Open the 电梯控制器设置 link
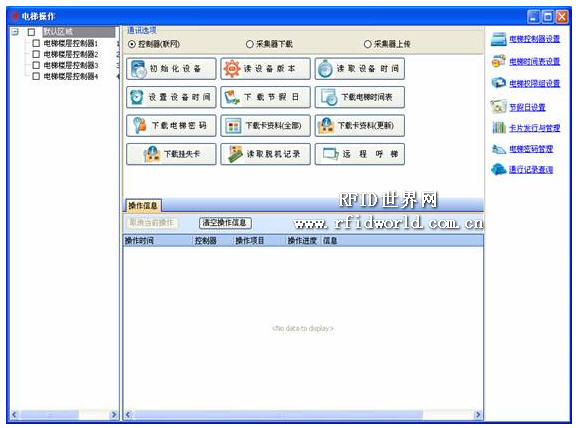The width and height of the screenshot is (579, 428). click(x=534, y=39)
